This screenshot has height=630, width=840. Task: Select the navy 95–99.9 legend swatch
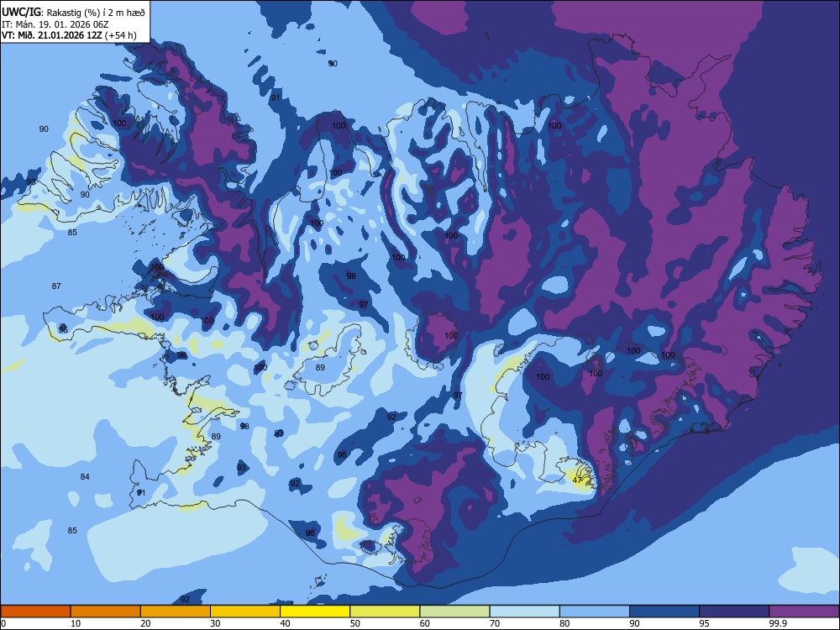tap(734, 612)
